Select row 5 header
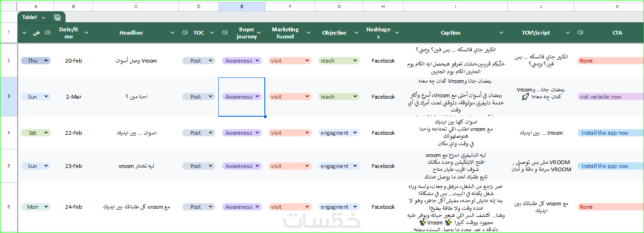This screenshot has height=233, width=644. [x=9, y=166]
